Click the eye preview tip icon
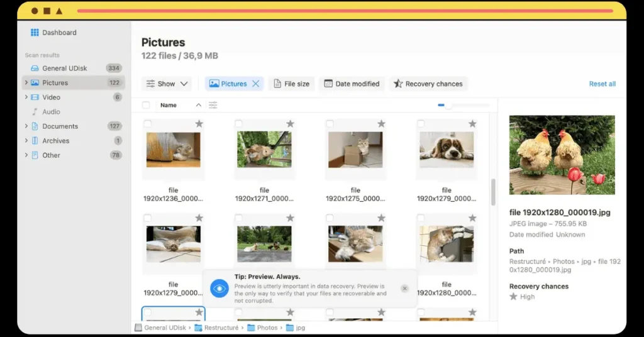This screenshot has width=644, height=337. 219,289
